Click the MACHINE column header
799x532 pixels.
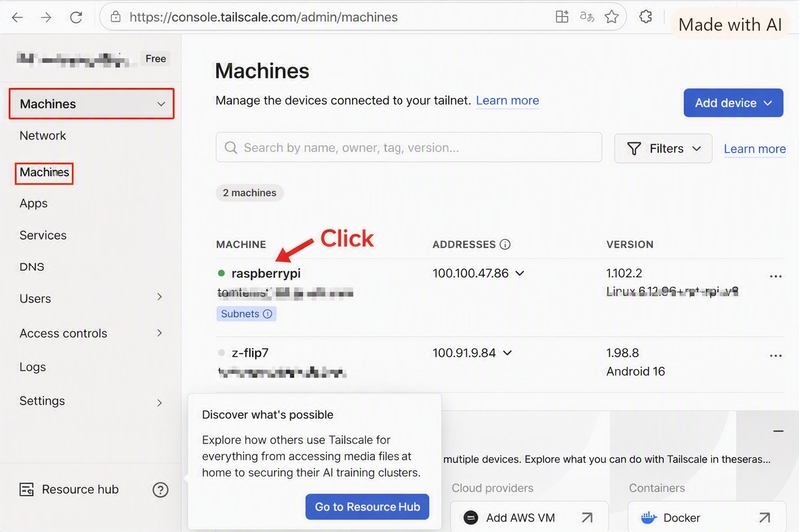pos(241,244)
